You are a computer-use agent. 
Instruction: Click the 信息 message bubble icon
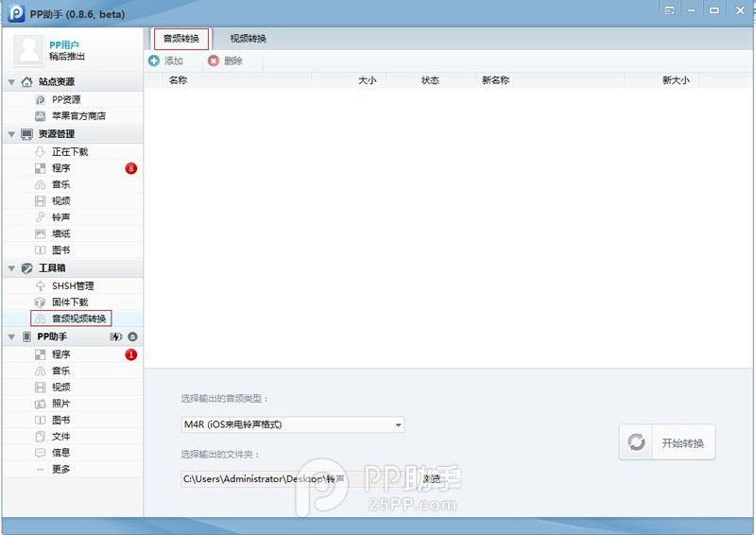[x=41, y=453]
